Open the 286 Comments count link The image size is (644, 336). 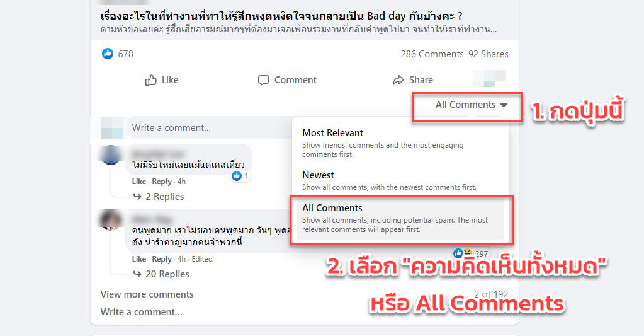point(432,54)
